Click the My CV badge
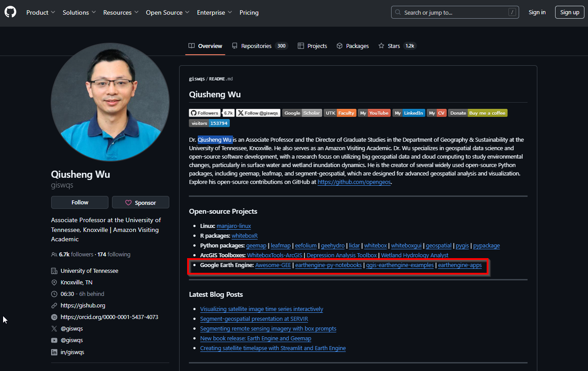Viewport: 588px width, 371px height. (x=436, y=113)
